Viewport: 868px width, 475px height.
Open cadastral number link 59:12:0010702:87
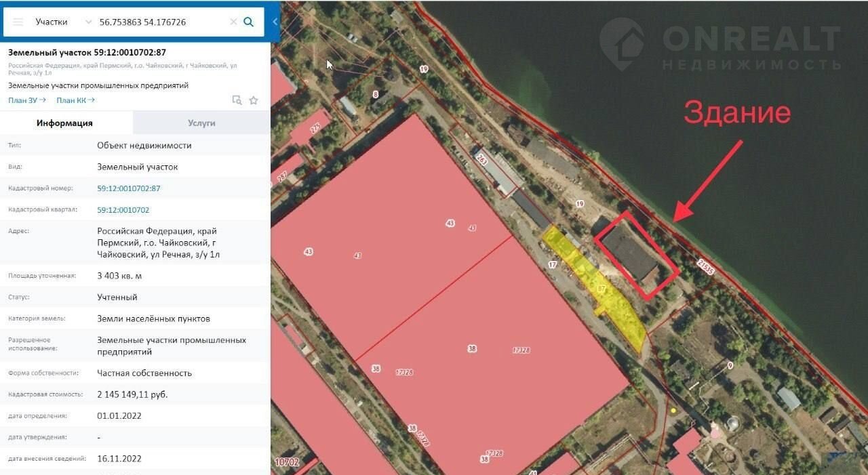(129, 188)
